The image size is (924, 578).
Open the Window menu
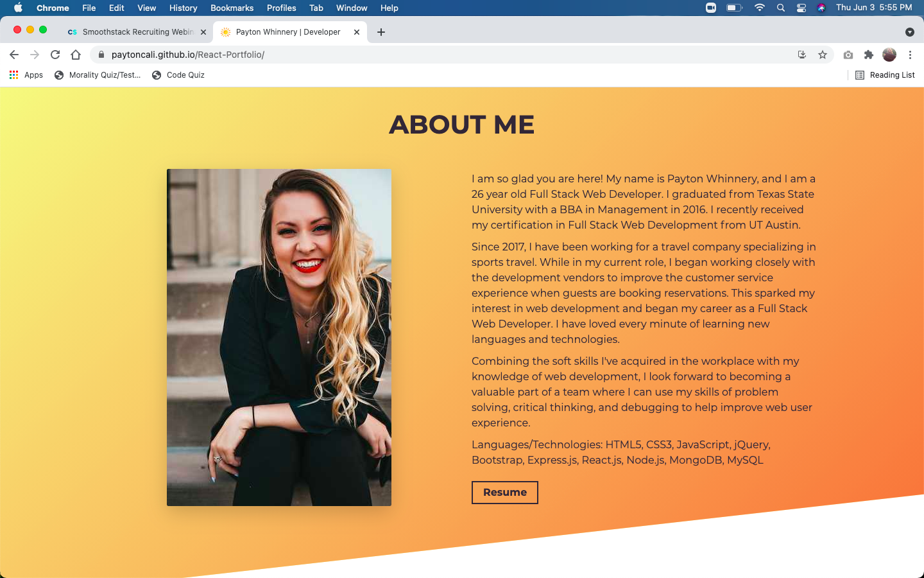point(352,8)
